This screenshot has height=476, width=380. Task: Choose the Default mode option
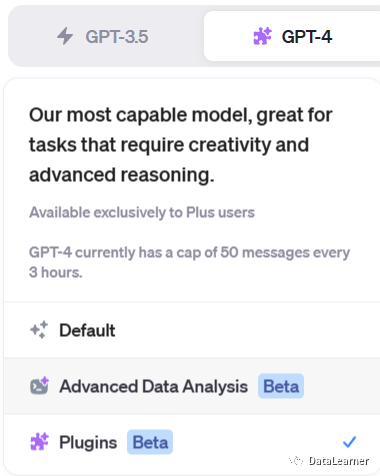(192, 330)
